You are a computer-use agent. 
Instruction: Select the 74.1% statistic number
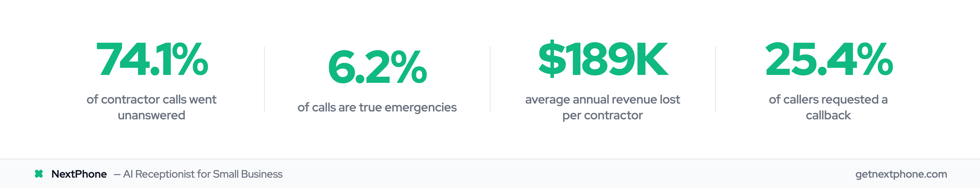coord(151,59)
